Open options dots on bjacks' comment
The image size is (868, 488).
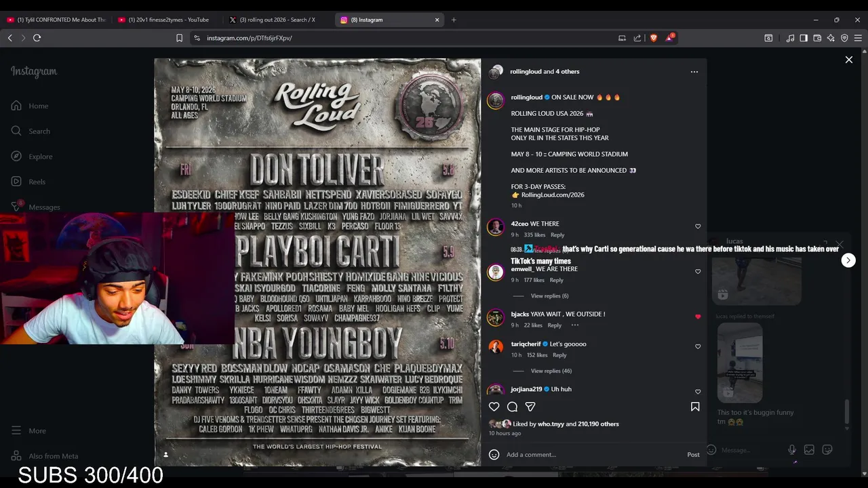coord(575,325)
